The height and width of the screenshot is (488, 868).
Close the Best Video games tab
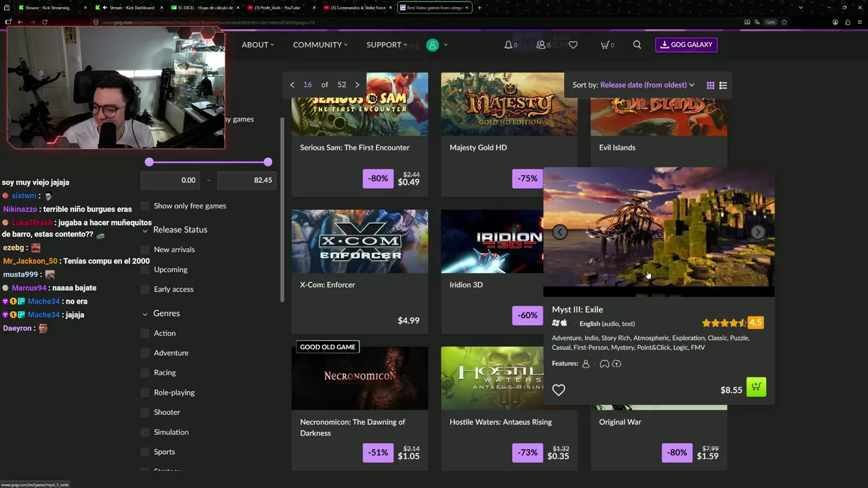[467, 7]
